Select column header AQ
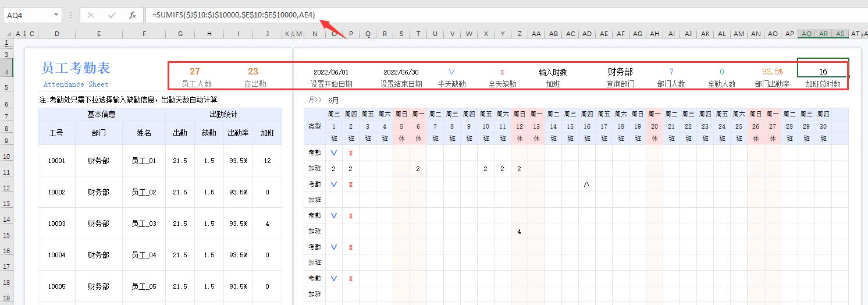Image resolution: width=868 pixels, height=305 pixels. [x=806, y=34]
